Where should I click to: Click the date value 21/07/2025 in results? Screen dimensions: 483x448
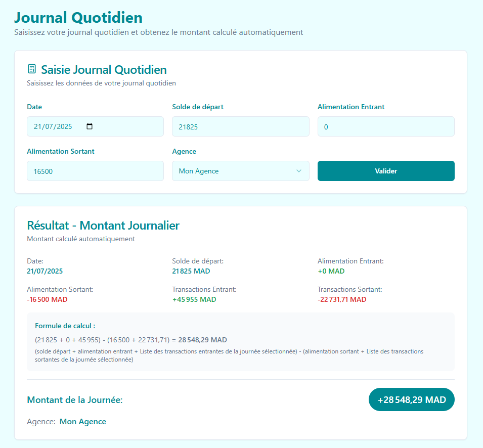point(45,271)
